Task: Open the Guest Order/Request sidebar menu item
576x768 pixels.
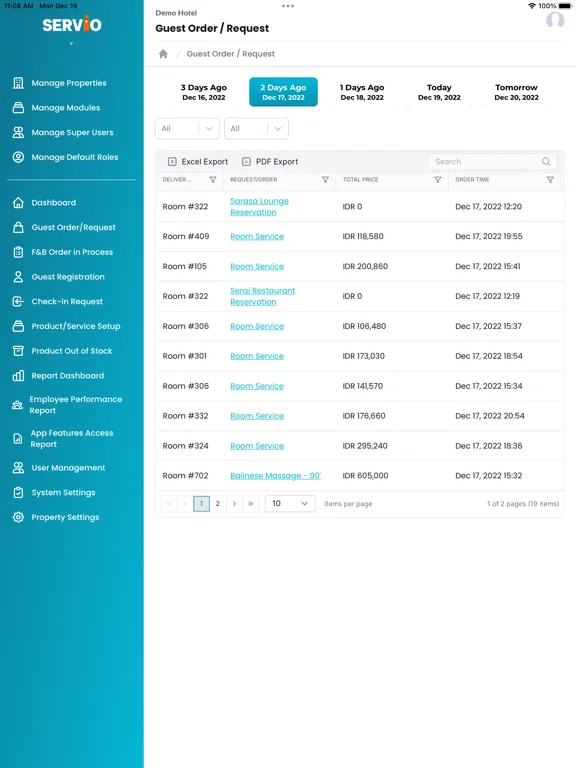Action: pos(73,227)
